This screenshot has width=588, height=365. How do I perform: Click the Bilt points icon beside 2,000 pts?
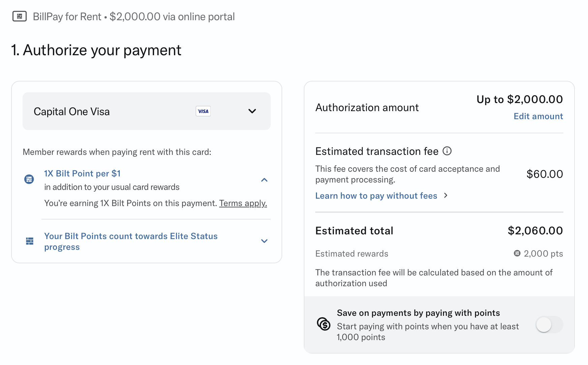coord(517,253)
